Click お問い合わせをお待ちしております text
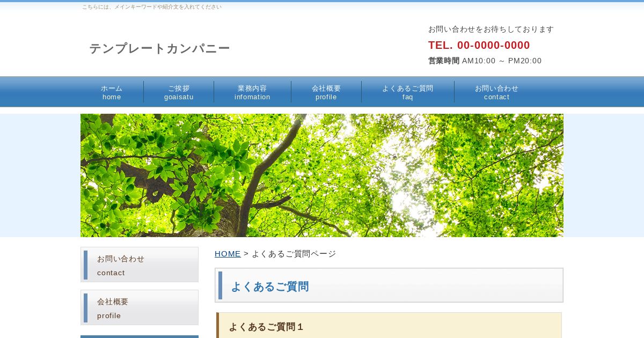 coord(491,30)
